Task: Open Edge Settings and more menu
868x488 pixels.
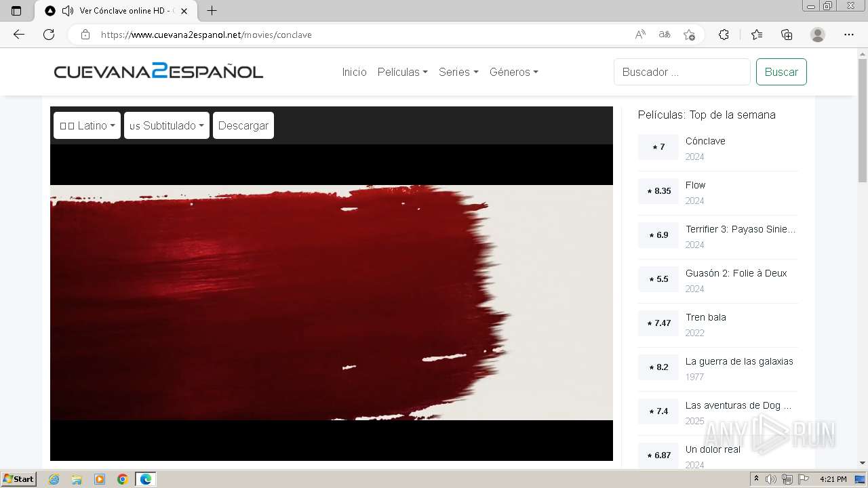Action: point(849,35)
